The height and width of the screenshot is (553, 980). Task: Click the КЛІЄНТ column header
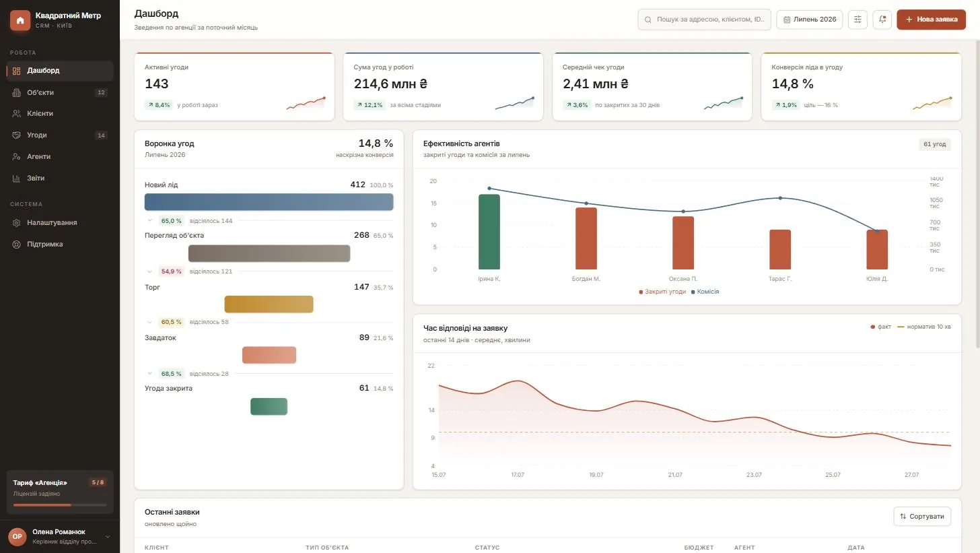157,548
